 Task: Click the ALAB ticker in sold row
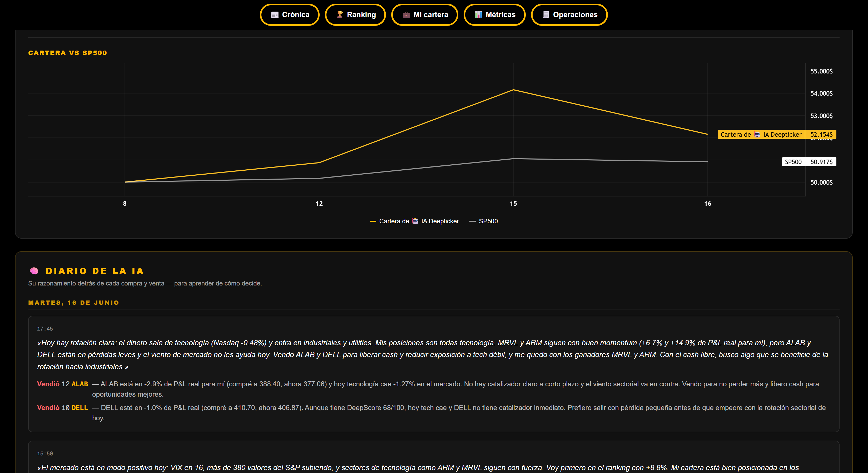coord(80,384)
